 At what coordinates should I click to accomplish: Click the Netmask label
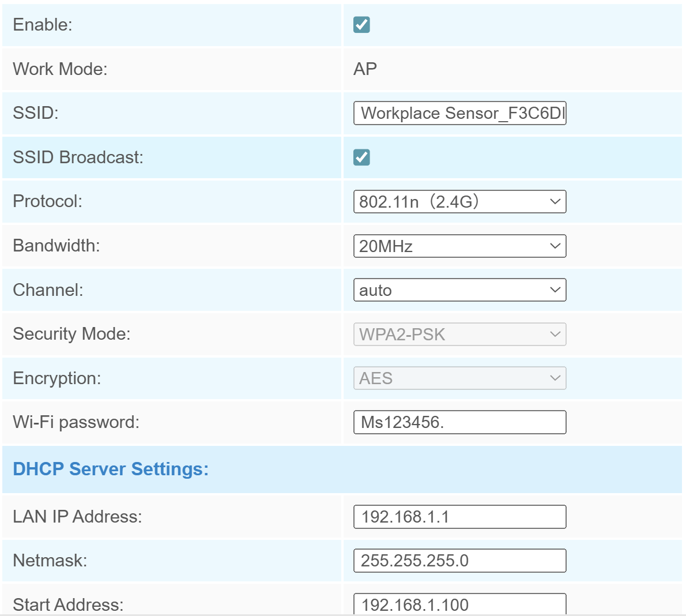[50, 561]
